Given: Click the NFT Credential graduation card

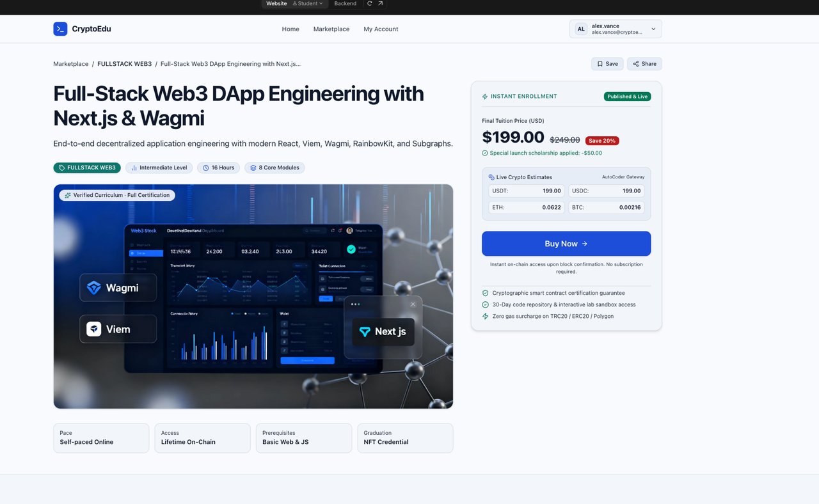Looking at the screenshot, I should coord(405,438).
